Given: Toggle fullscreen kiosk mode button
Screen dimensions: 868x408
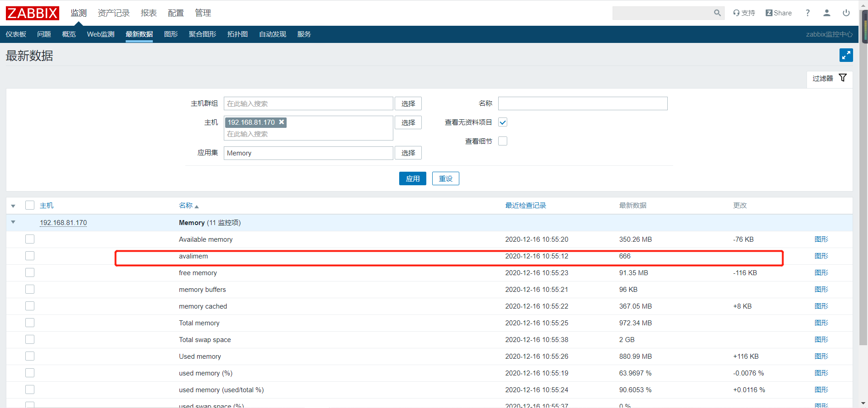Looking at the screenshot, I should [846, 55].
